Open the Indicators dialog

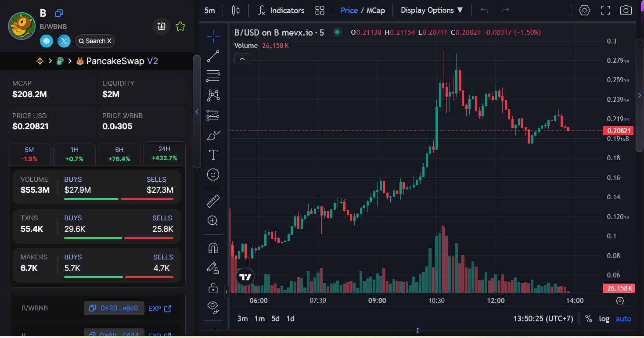[x=281, y=10]
